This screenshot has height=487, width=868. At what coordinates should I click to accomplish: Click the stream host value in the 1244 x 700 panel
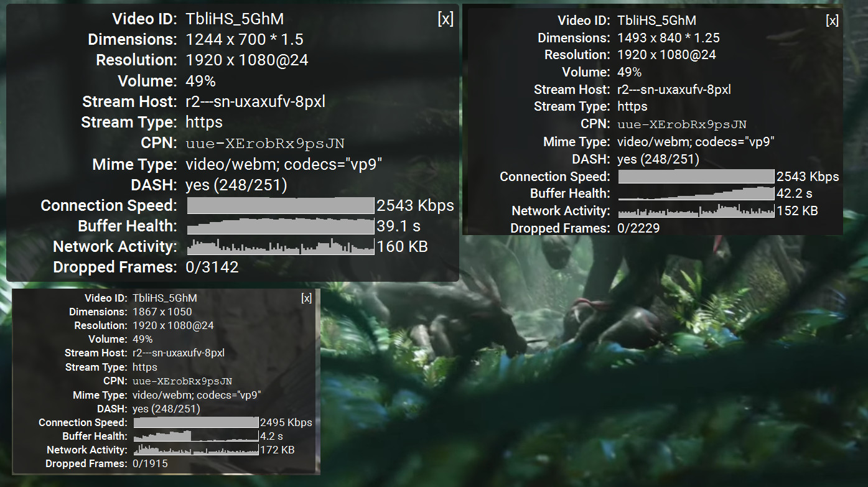256,101
